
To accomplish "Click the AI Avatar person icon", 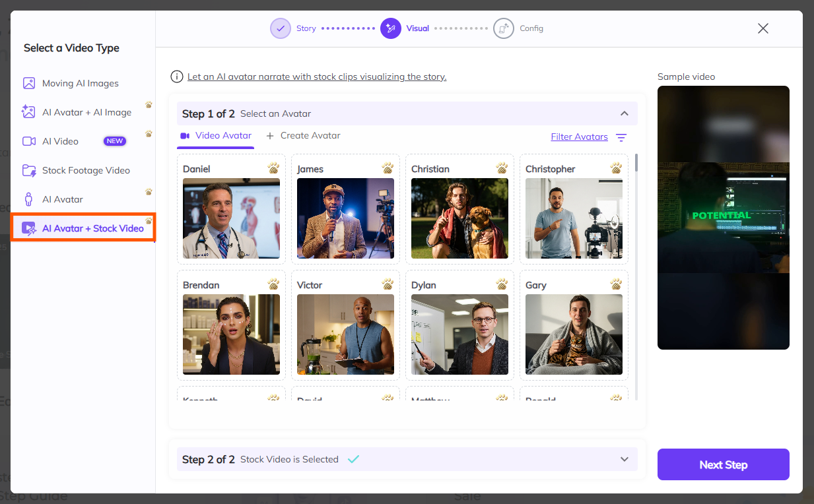I will click(x=28, y=199).
